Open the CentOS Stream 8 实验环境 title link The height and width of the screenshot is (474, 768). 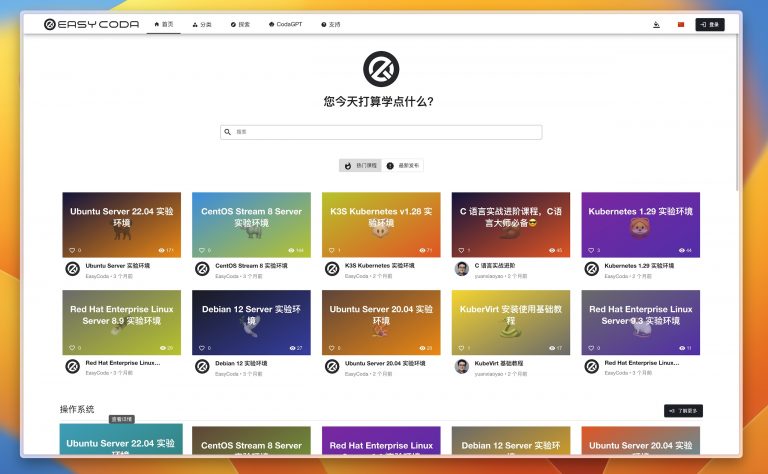click(251, 265)
